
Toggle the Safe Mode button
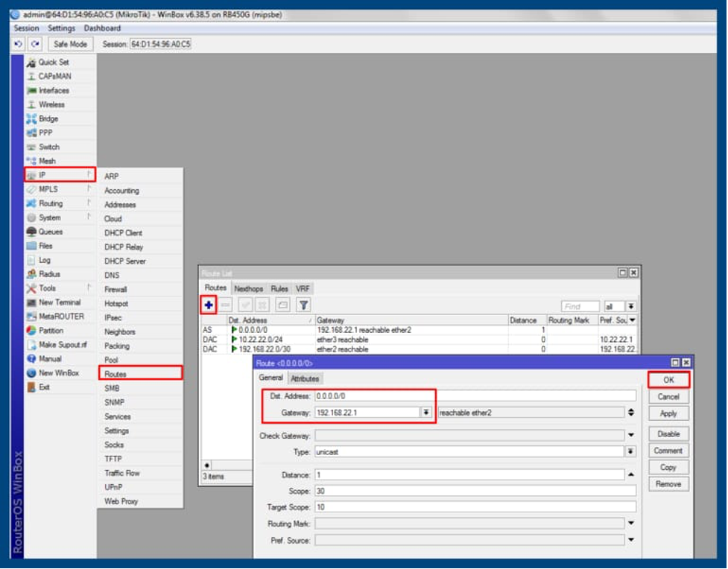(70, 44)
